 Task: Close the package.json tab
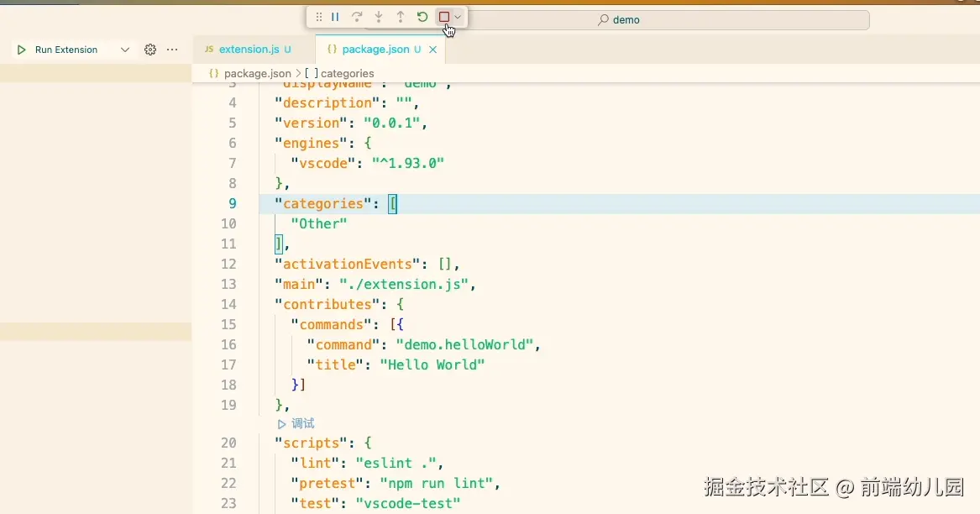pos(432,50)
